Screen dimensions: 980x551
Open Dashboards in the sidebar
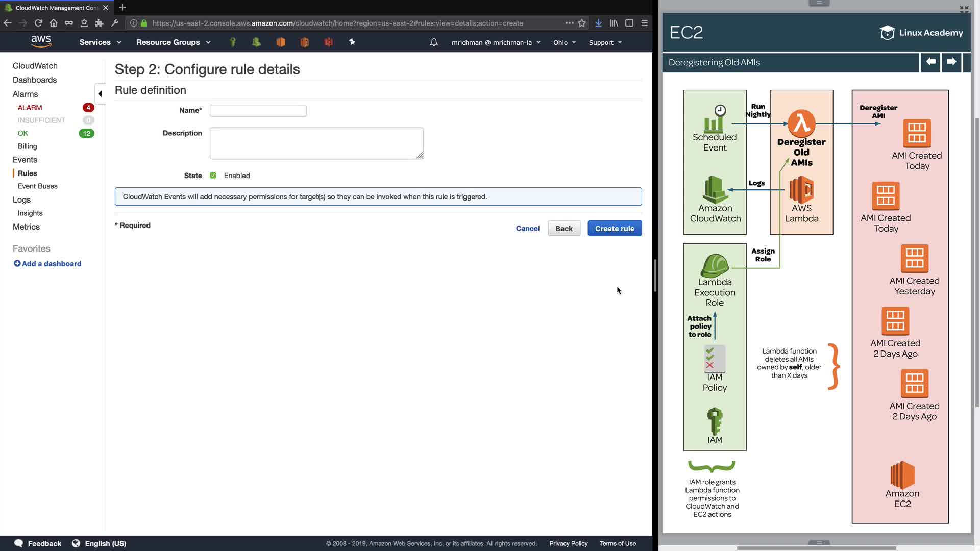35,80
